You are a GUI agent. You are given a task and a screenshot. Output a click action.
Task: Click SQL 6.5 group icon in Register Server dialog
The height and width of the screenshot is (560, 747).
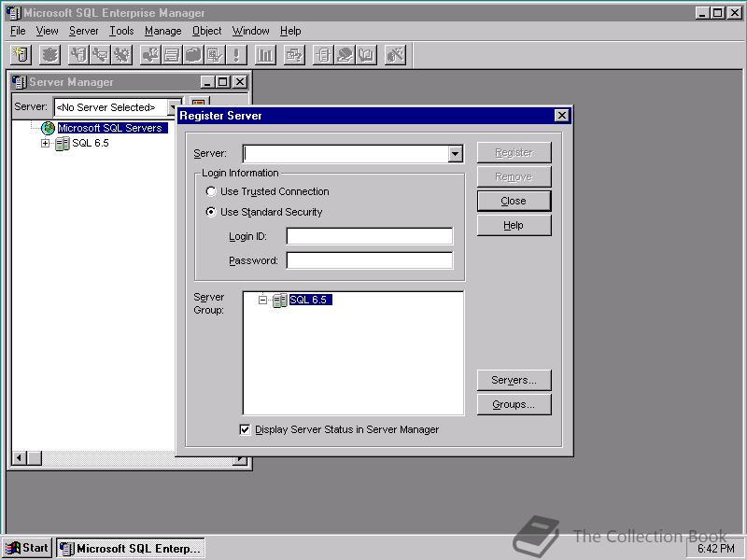click(279, 300)
